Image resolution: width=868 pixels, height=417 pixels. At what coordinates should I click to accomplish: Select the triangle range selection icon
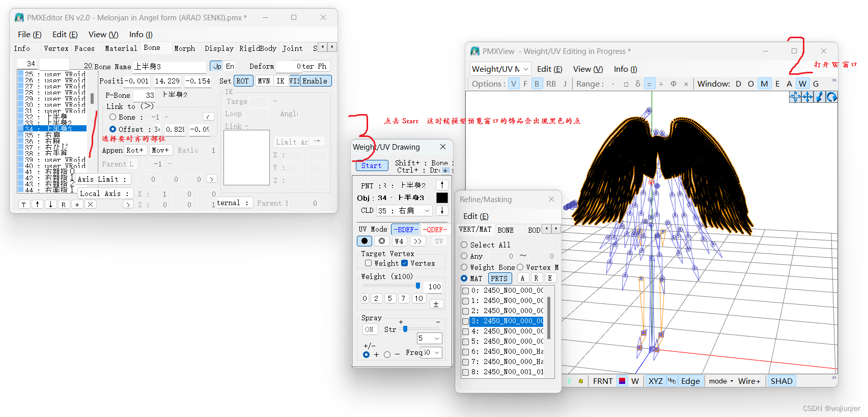[661, 84]
